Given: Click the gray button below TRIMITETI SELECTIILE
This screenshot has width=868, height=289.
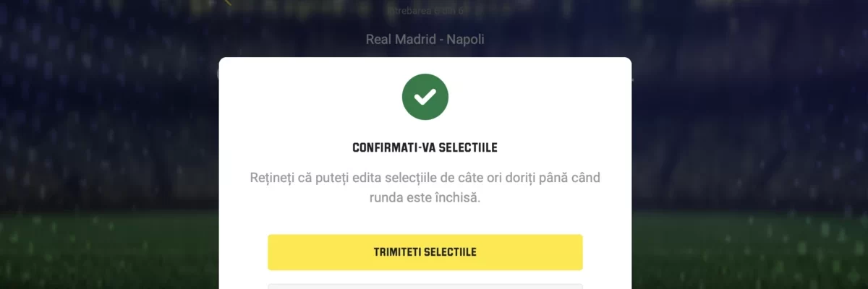Looking at the screenshot, I should [425, 286].
